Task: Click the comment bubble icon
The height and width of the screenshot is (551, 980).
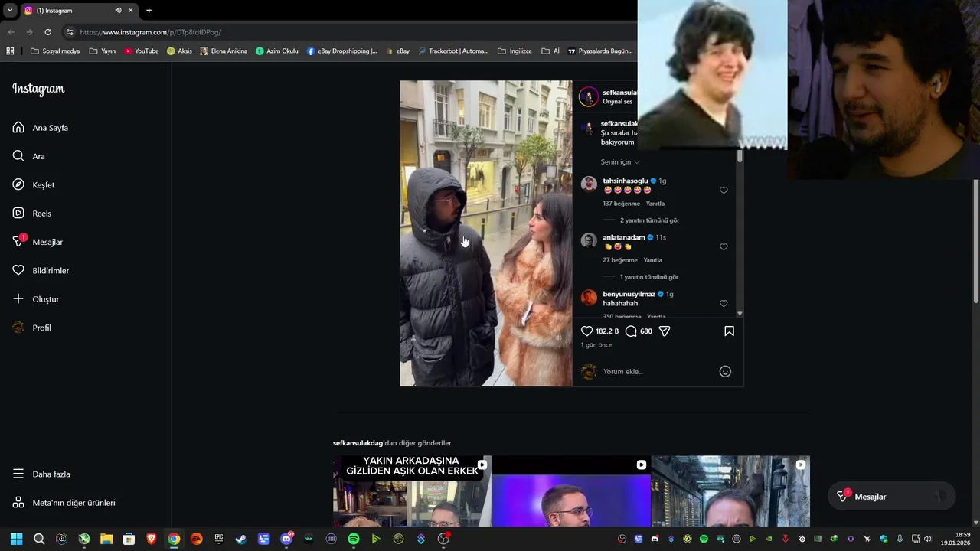Action: pos(631,331)
